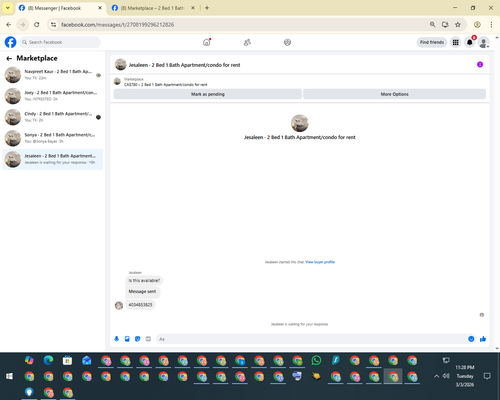Open the Chrome three-dot menu

point(491,25)
